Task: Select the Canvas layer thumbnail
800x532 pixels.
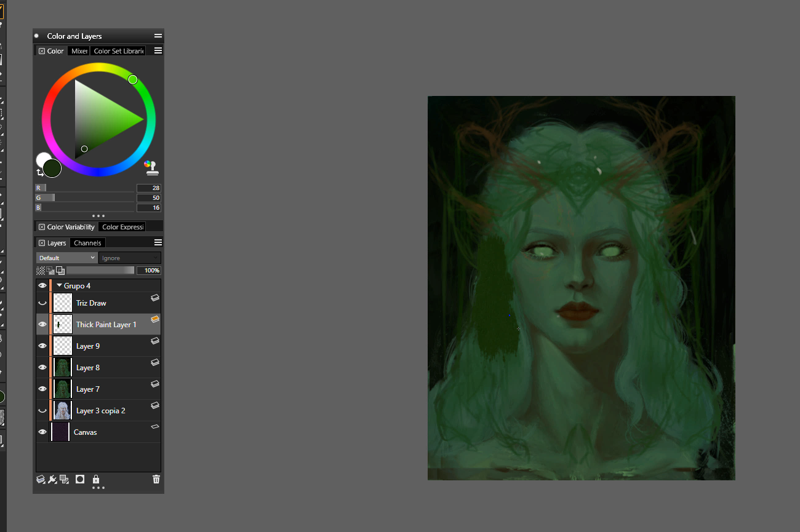Action: point(60,432)
